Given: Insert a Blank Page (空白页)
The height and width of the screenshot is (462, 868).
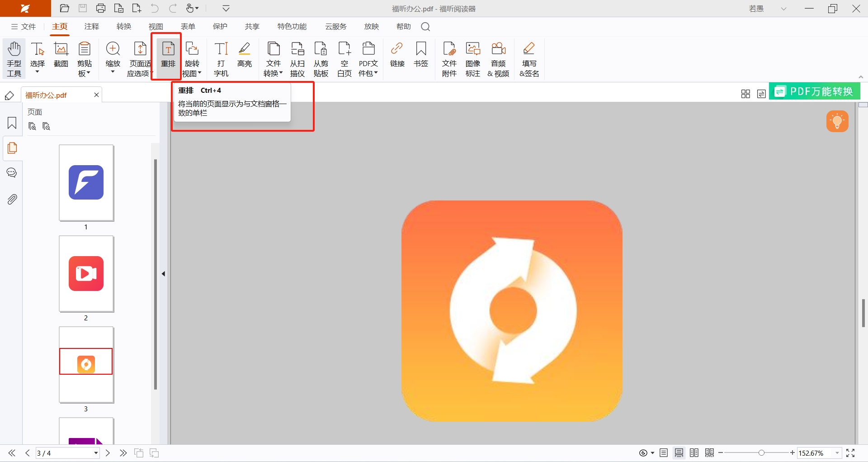Looking at the screenshot, I should [x=344, y=59].
